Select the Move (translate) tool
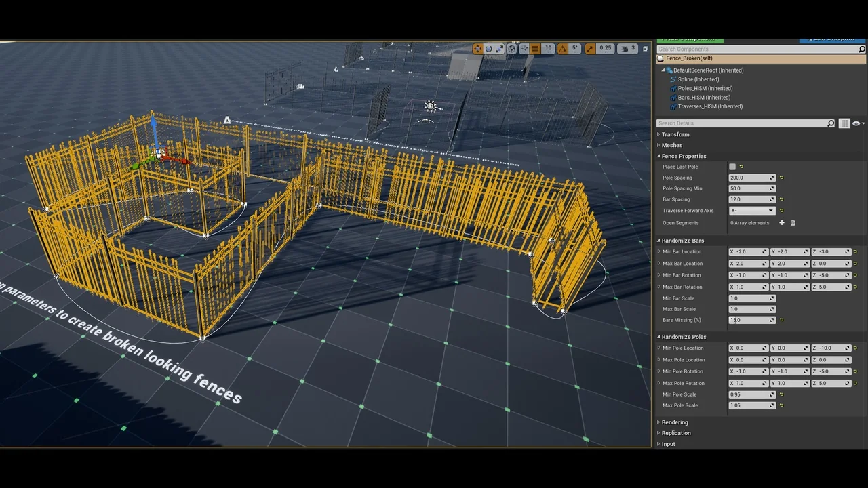The height and width of the screenshot is (488, 868). pos(477,48)
